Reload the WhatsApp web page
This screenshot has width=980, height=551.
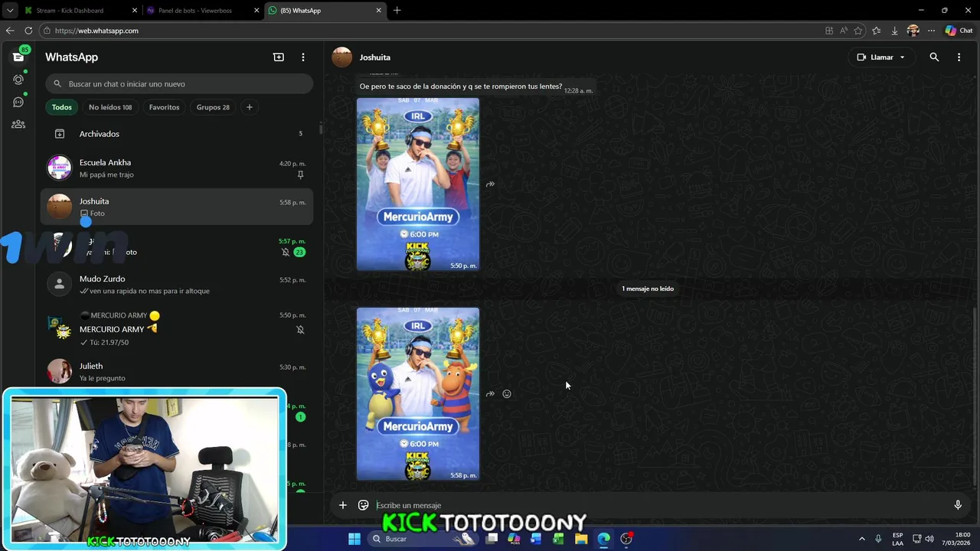pos(28,31)
